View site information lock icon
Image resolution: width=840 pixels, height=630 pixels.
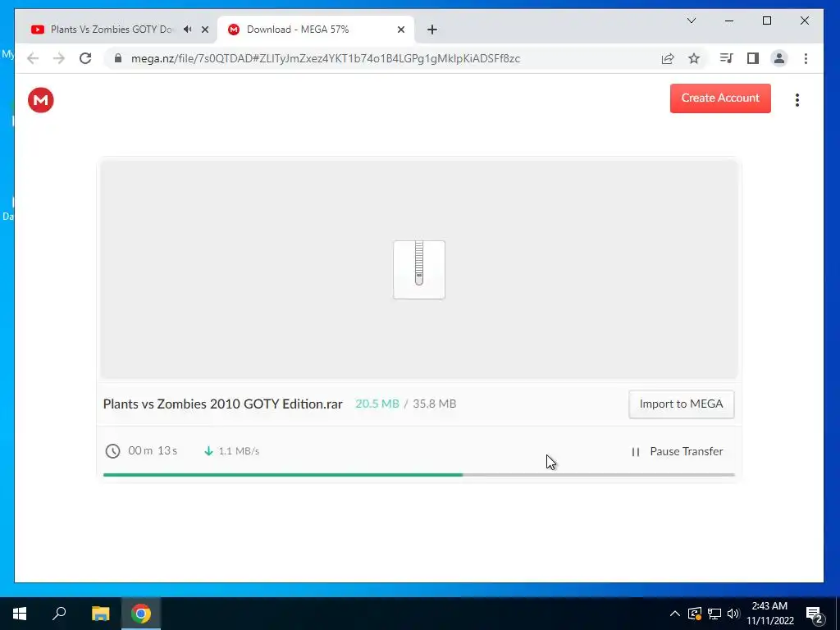coord(118,58)
